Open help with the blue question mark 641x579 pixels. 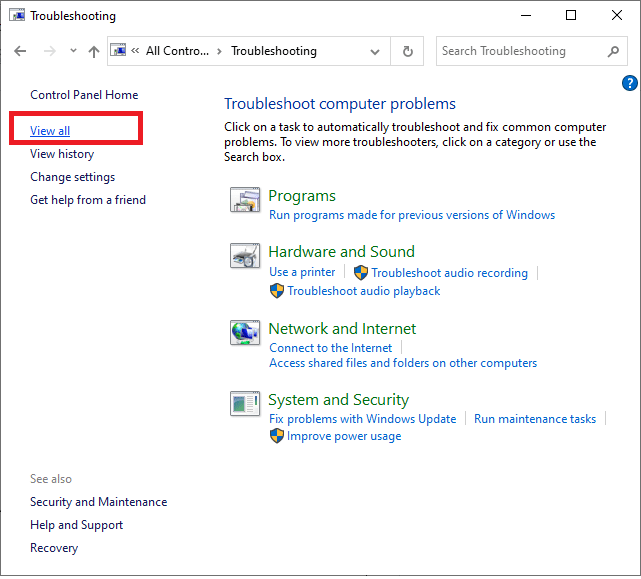coord(629,84)
